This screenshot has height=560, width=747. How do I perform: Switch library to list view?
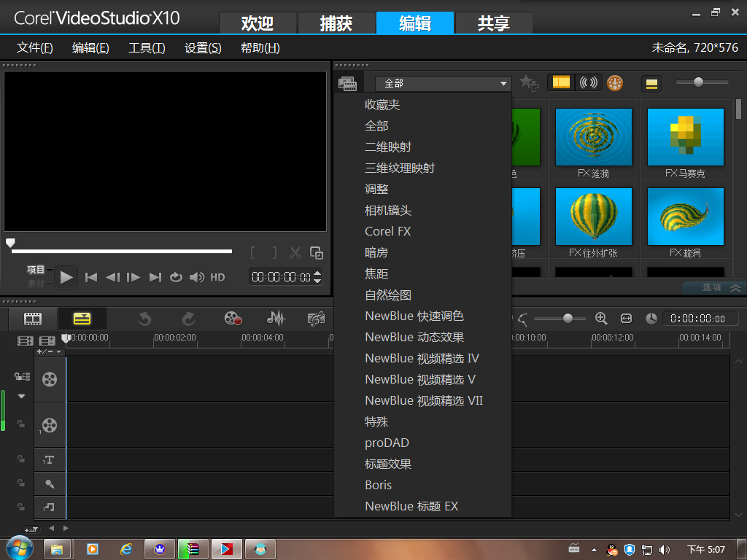[x=651, y=84]
